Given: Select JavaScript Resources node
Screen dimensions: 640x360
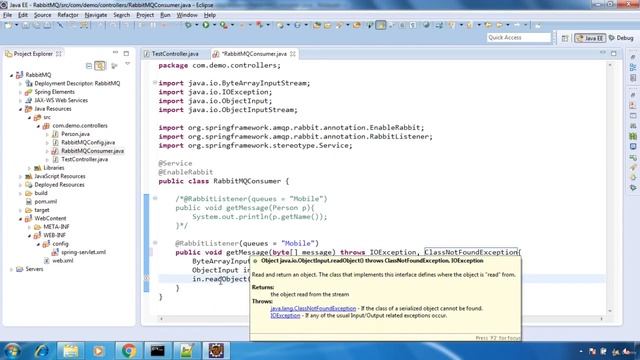Looking at the screenshot, I should tap(60, 176).
